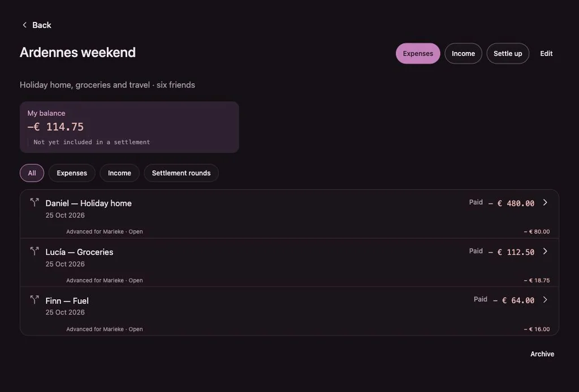This screenshot has width=579, height=392.
Task: Click split icon beside Daniel — Holiday home
Action: tap(34, 202)
